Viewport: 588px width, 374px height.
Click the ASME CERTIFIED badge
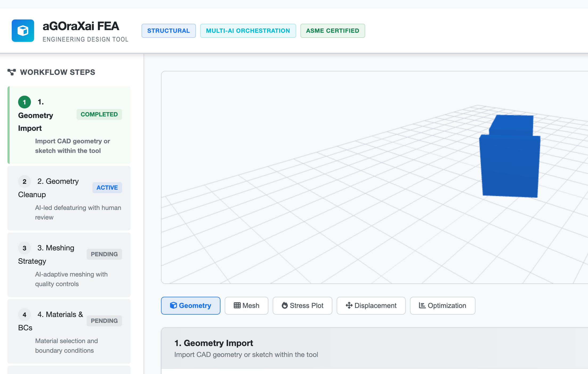click(332, 31)
